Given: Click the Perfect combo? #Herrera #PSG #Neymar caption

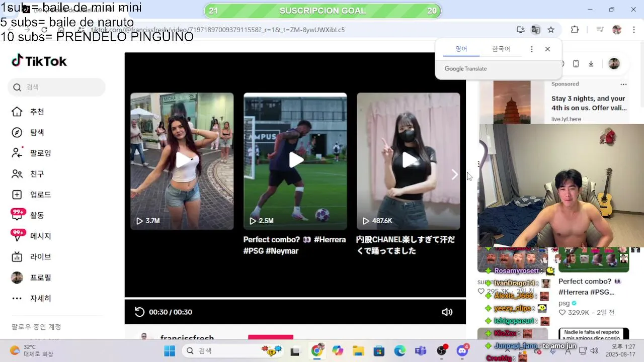Looking at the screenshot, I should (x=294, y=245).
